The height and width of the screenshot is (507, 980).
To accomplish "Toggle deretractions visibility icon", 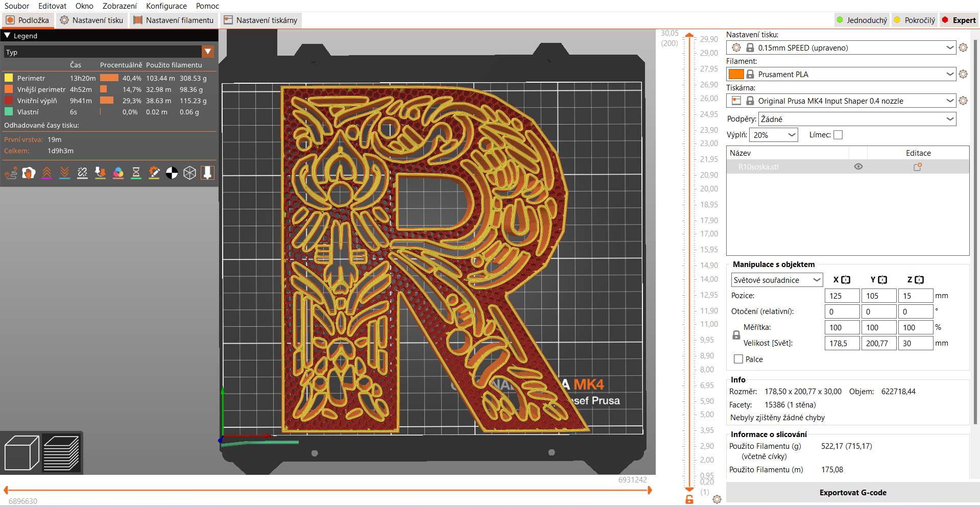I will [65, 173].
